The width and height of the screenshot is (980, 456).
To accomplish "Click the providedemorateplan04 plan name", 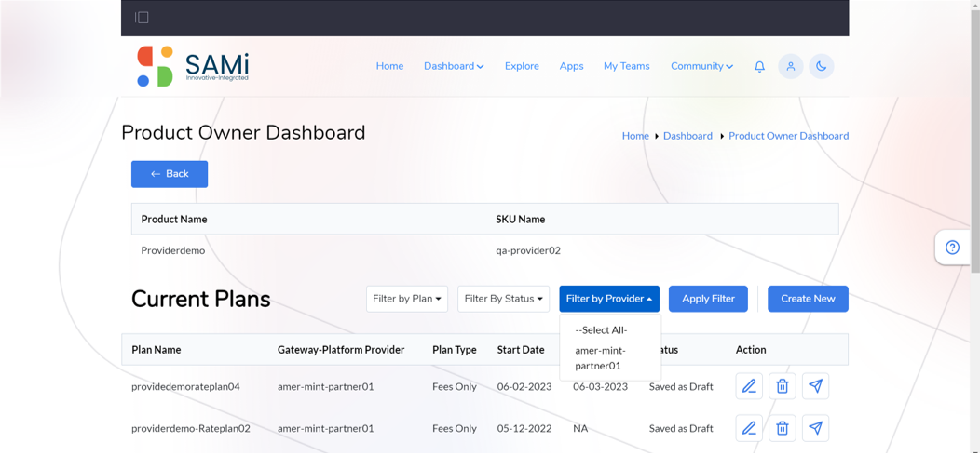I will coord(185,386).
